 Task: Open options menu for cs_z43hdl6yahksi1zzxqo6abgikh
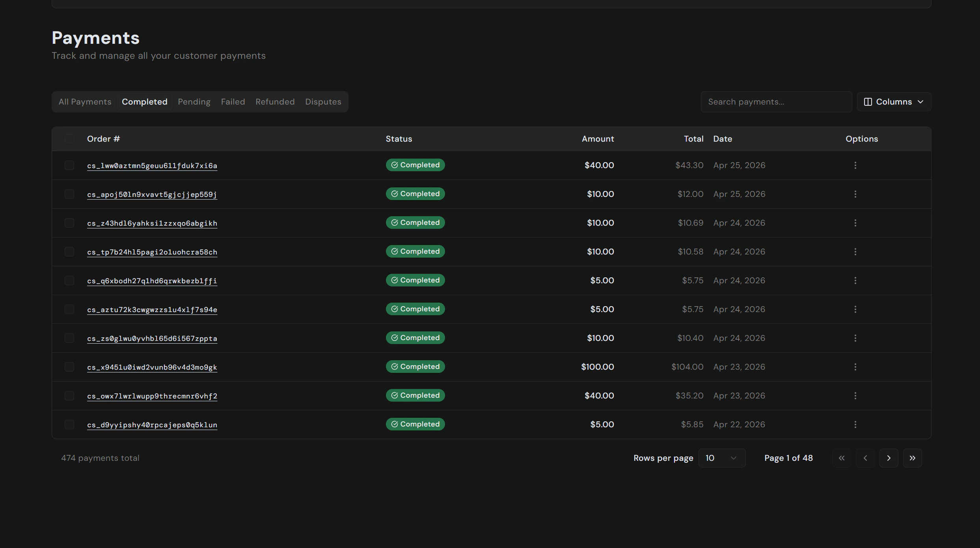855,223
